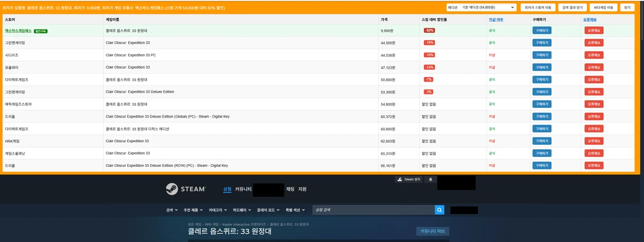Expand the 카테고리 nav dropdown
Screen dimensions: 644x242
[x=218, y=210]
